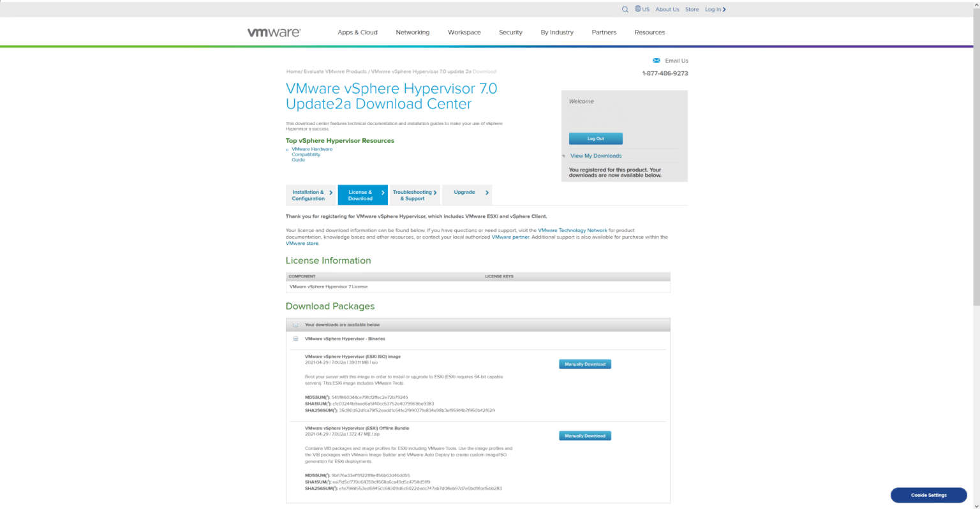980x509 pixels.
Task: Click the Email Us envelope icon
Action: point(657,61)
